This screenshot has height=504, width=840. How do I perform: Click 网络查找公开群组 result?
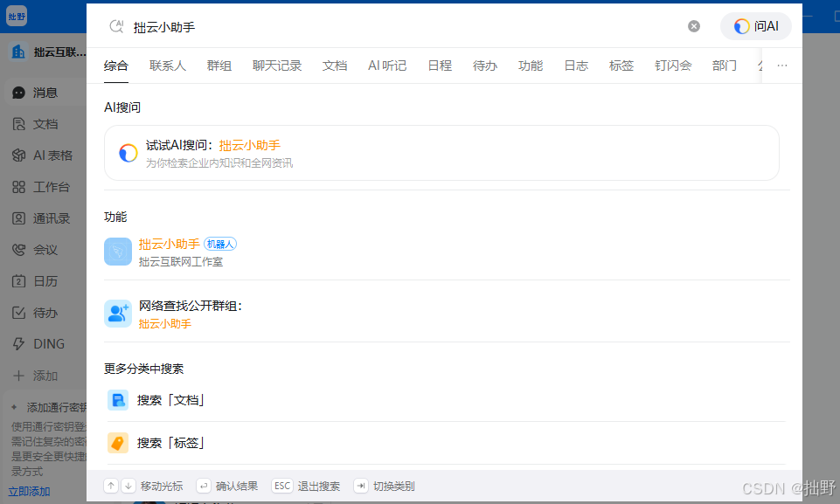[447, 314]
